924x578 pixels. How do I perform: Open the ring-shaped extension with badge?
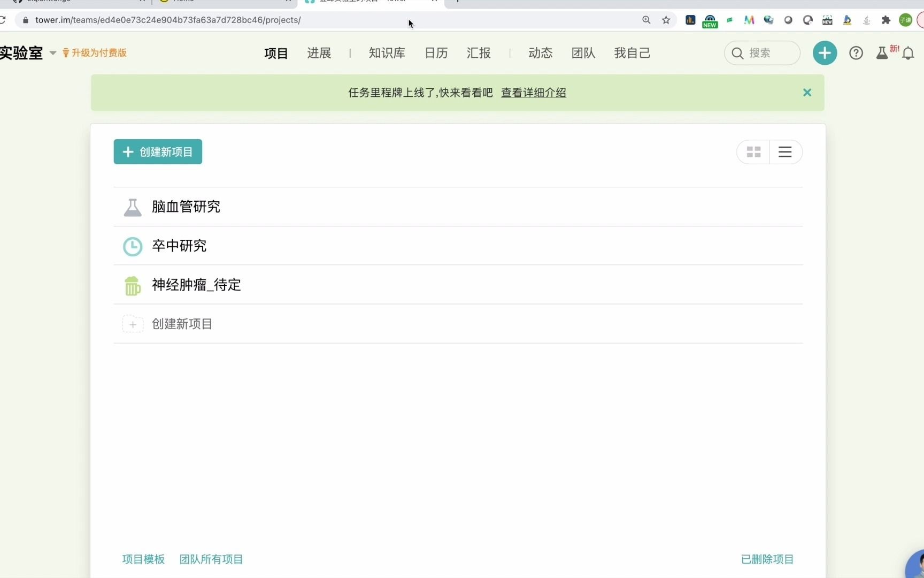(x=807, y=20)
